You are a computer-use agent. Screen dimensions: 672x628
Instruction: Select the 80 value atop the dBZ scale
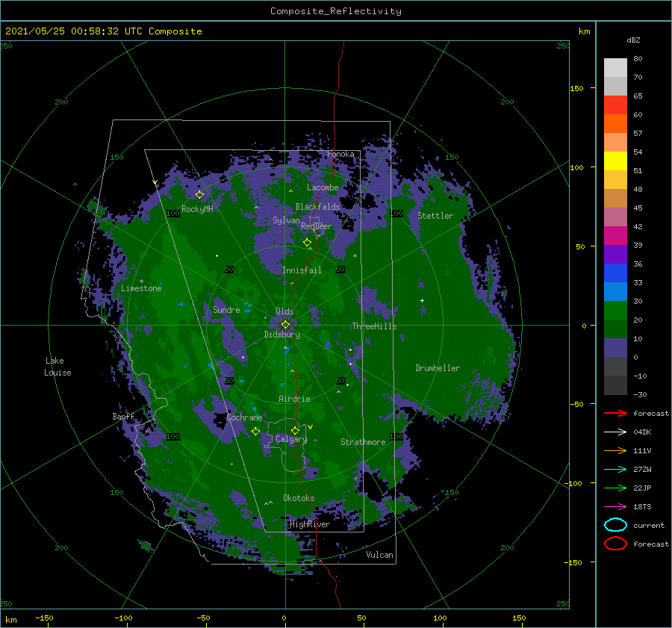tap(638, 59)
